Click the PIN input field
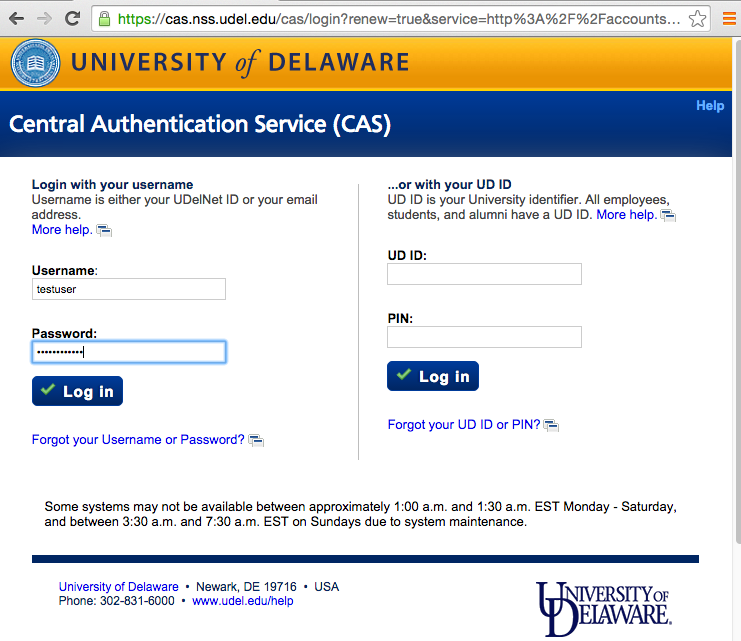741x641 pixels. 484,337
